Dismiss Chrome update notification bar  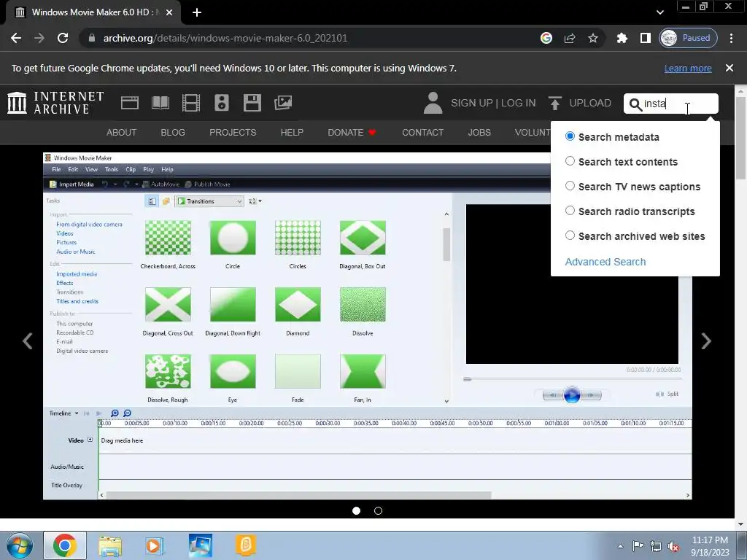729,68
